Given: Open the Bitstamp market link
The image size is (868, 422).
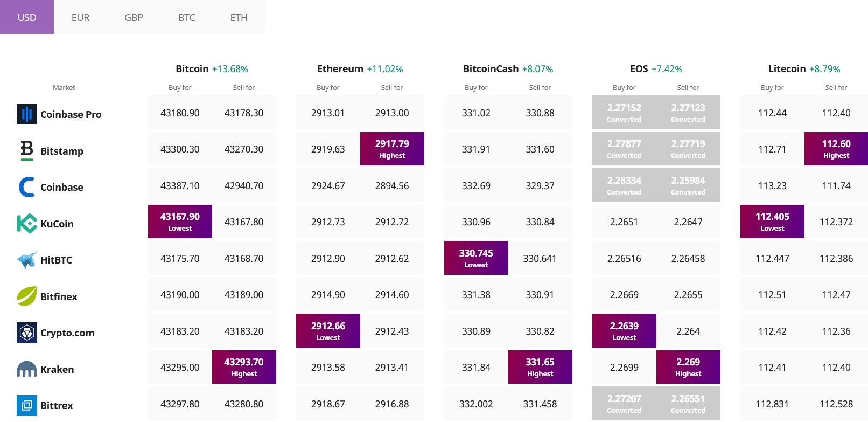Looking at the screenshot, I should click(62, 151).
